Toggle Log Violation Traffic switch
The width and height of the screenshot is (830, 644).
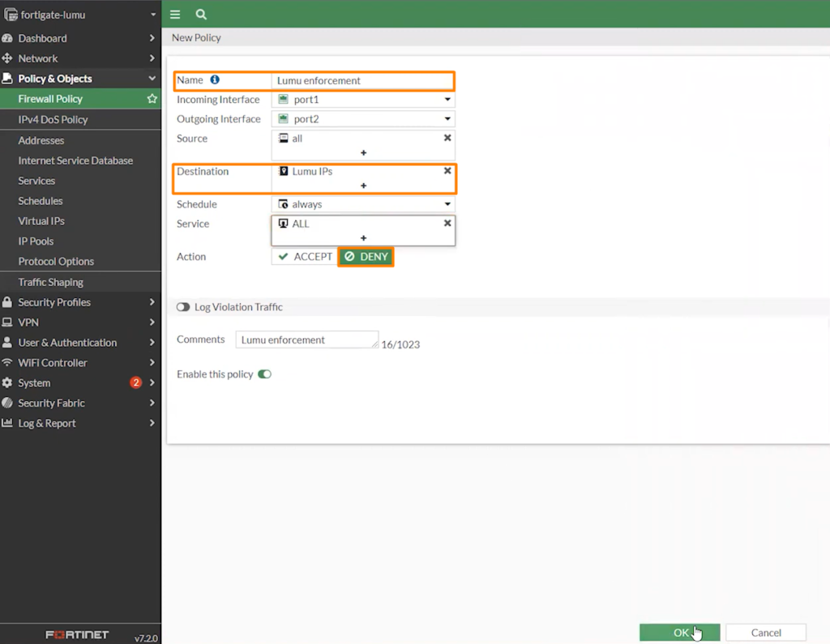tap(183, 307)
